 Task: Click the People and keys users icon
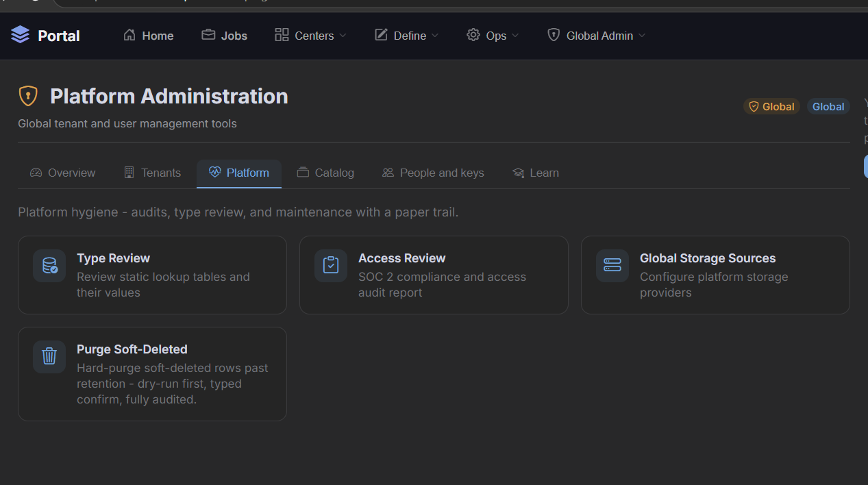click(x=388, y=173)
